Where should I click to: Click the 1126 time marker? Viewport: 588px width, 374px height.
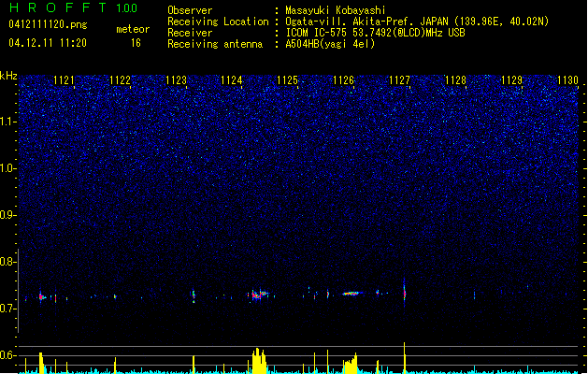[343, 79]
